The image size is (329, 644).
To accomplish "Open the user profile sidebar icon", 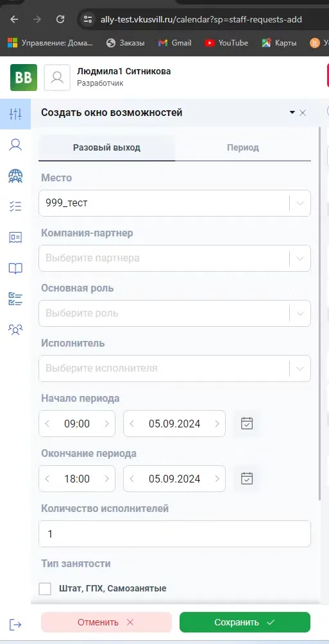I will (15, 145).
